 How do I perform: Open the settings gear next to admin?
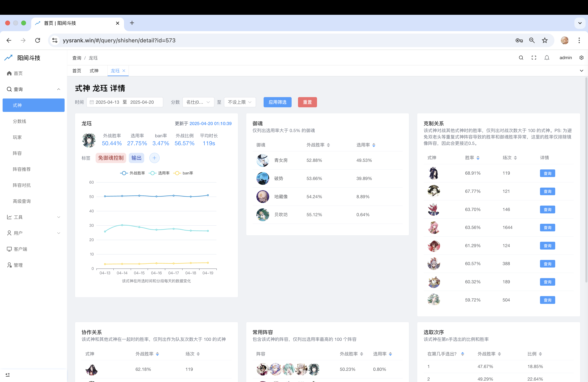pyautogui.click(x=581, y=58)
